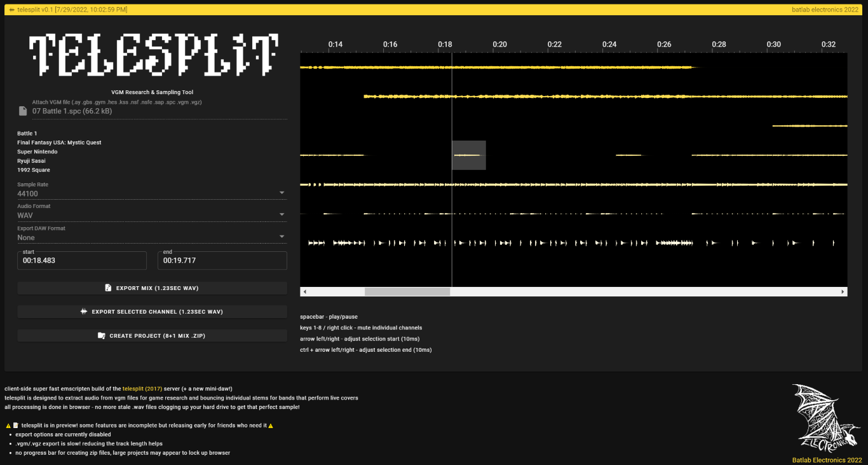Viewport: 868px width, 465px height.
Task: Click the scrollbar left arrow under the waveform
Action: click(304, 292)
